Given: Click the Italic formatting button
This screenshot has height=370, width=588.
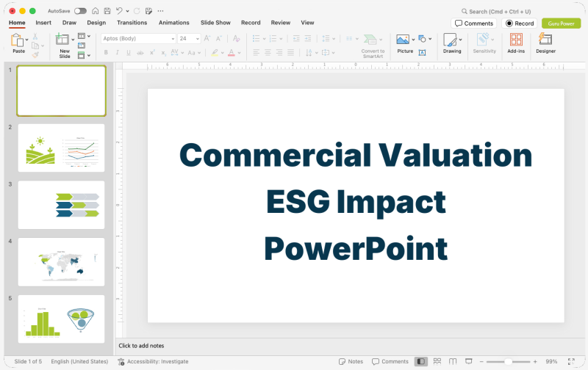Looking at the screenshot, I should [117, 53].
